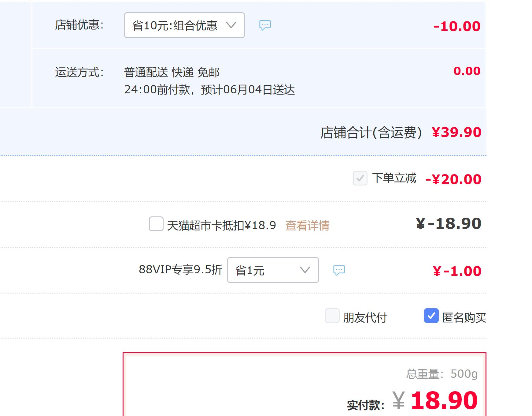
Task: Click the 下单立减 label text
Action: [394, 178]
